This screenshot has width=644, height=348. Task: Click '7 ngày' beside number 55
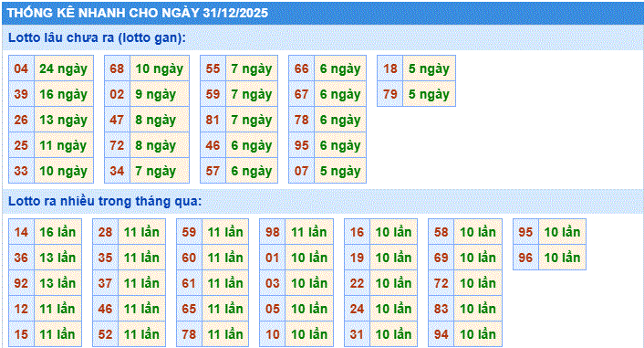coord(252,69)
